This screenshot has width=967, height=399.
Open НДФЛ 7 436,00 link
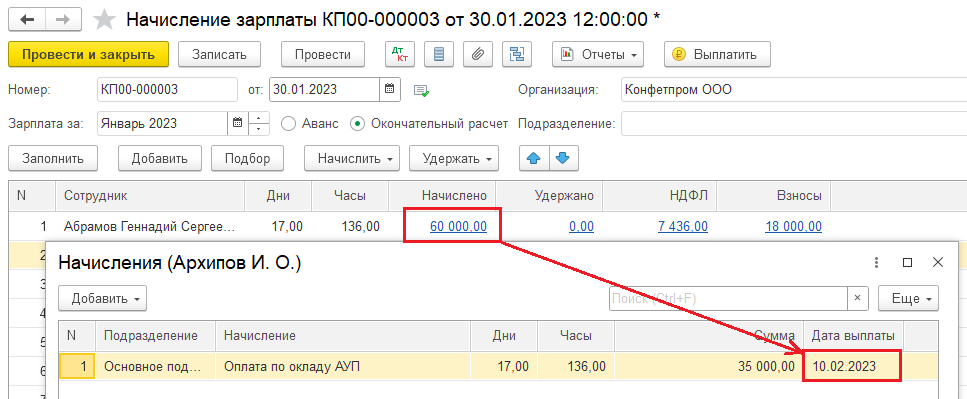point(683,226)
